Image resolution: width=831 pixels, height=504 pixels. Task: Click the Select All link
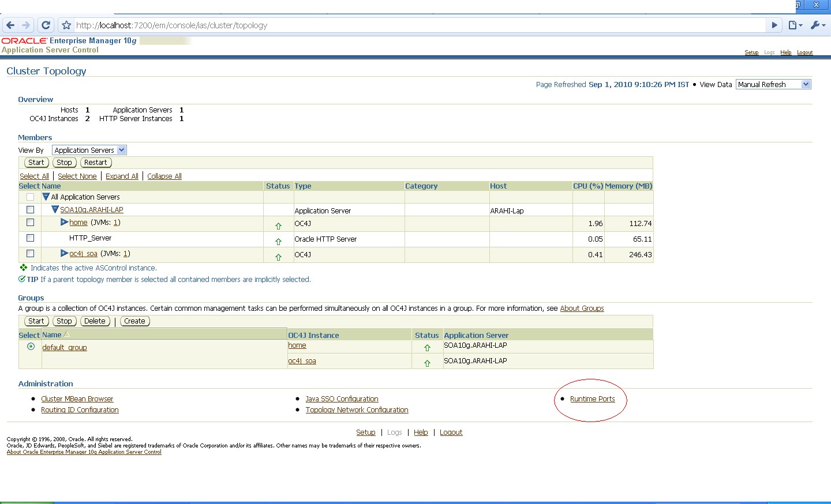[x=34, y=176]
